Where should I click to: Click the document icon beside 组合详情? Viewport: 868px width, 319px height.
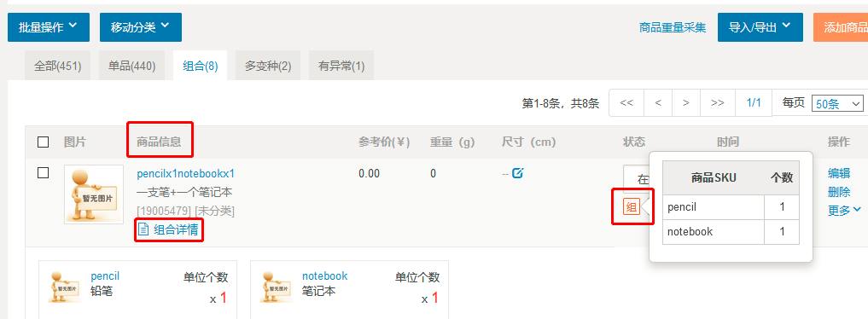[x=143, y=229]
